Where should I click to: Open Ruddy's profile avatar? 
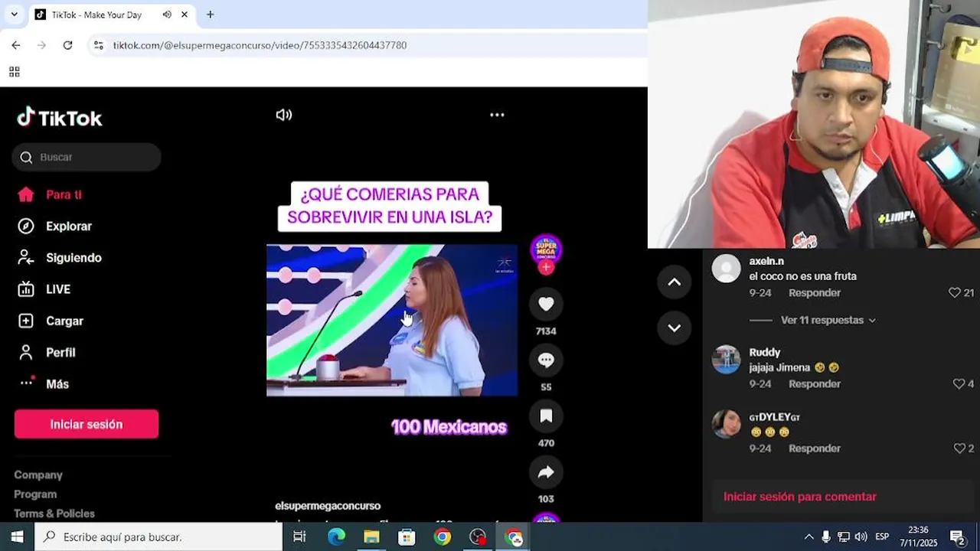click(x=726, y=359)
